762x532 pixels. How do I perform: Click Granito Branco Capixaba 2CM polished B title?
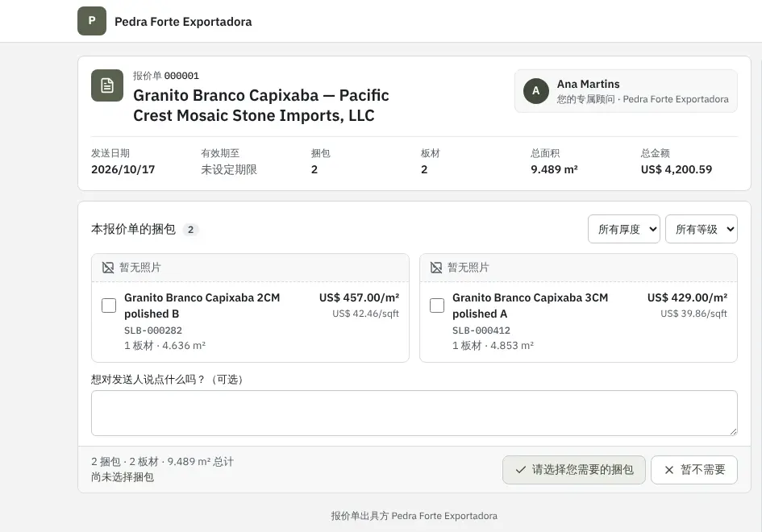point(202,305)
